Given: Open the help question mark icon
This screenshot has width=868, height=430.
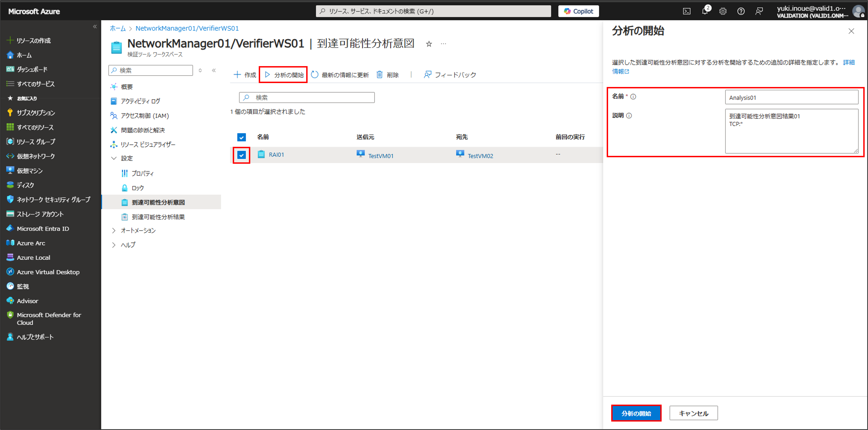Looking at the screenshot, I should pyautogui.click(x=741, y=11).
